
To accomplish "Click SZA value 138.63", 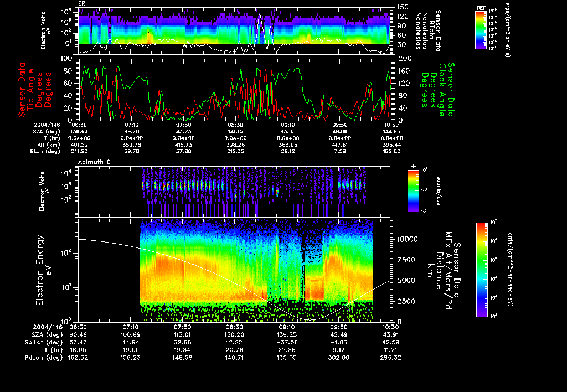I will [80, 132].
